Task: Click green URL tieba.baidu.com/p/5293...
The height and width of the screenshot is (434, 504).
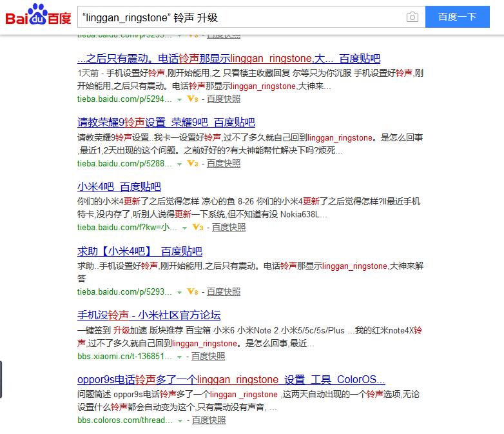Action: [124, 291]
